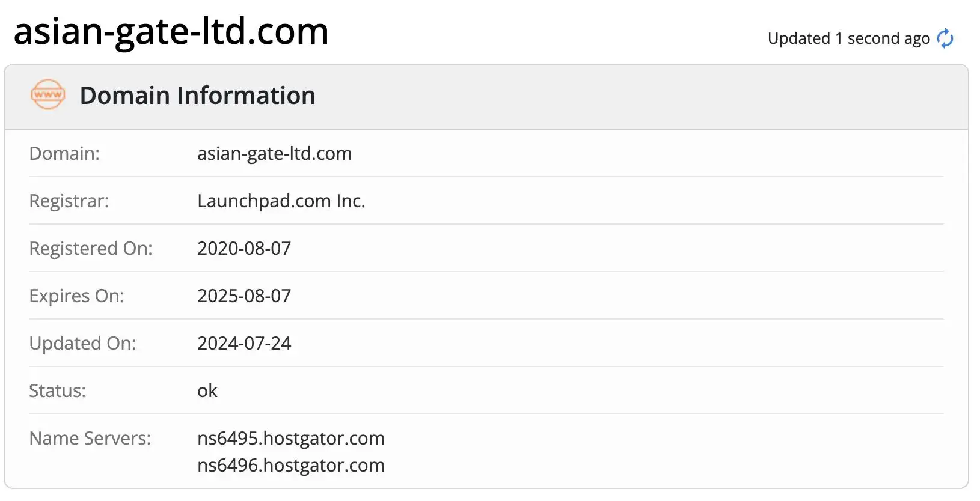Image resolution: width=980 pixels, height=501 pixels.
Task: Click the Domain Information header
Action: point(197,96)
